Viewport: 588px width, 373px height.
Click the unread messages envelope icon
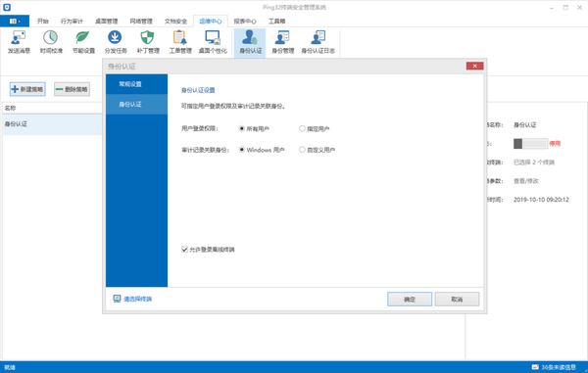(535, 367)
